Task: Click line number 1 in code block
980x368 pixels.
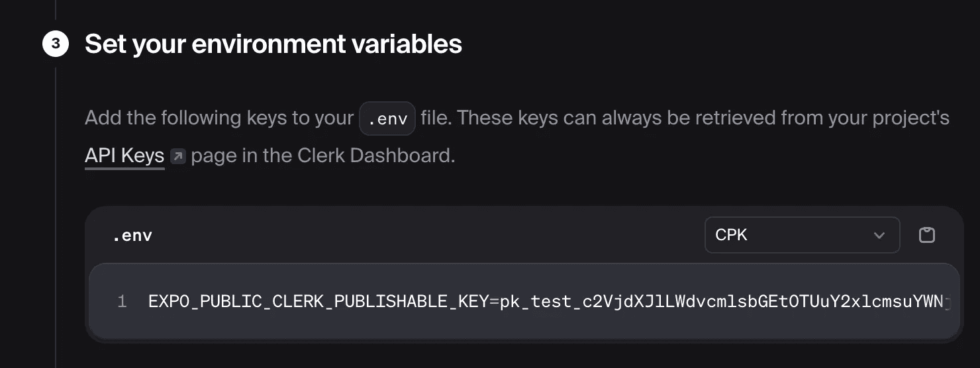Action: (122, 302)
